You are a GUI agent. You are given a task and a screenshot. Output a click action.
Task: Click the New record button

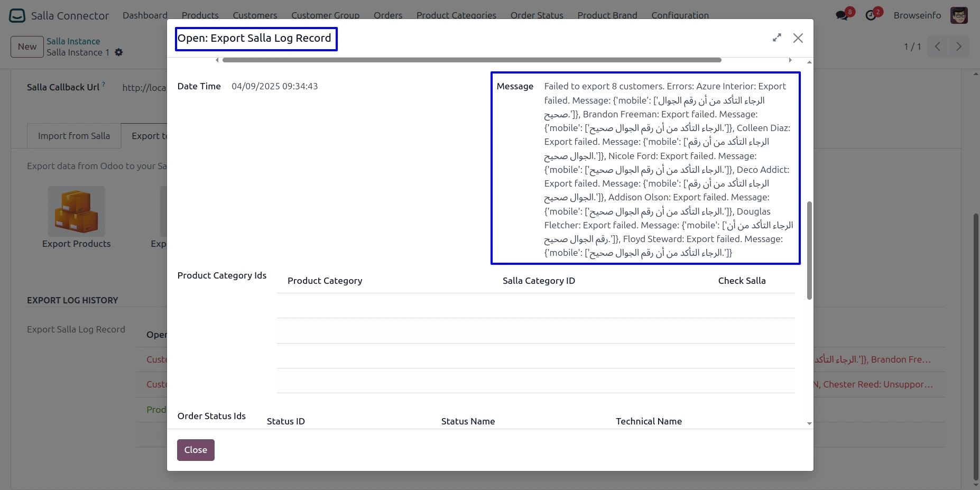pos(27,47)
